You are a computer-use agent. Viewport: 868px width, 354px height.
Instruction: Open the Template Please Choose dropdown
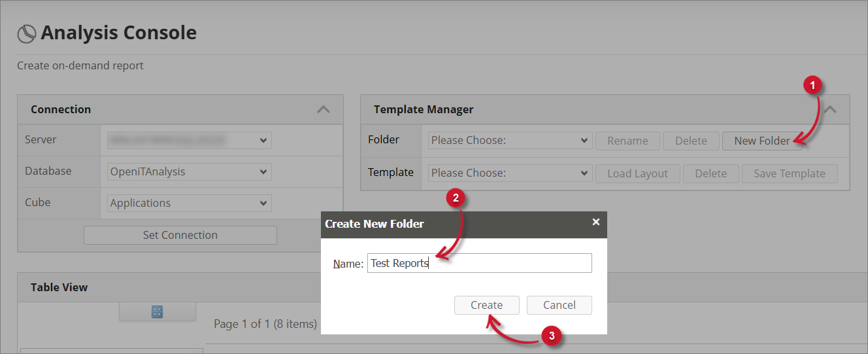tap(510, 173)
